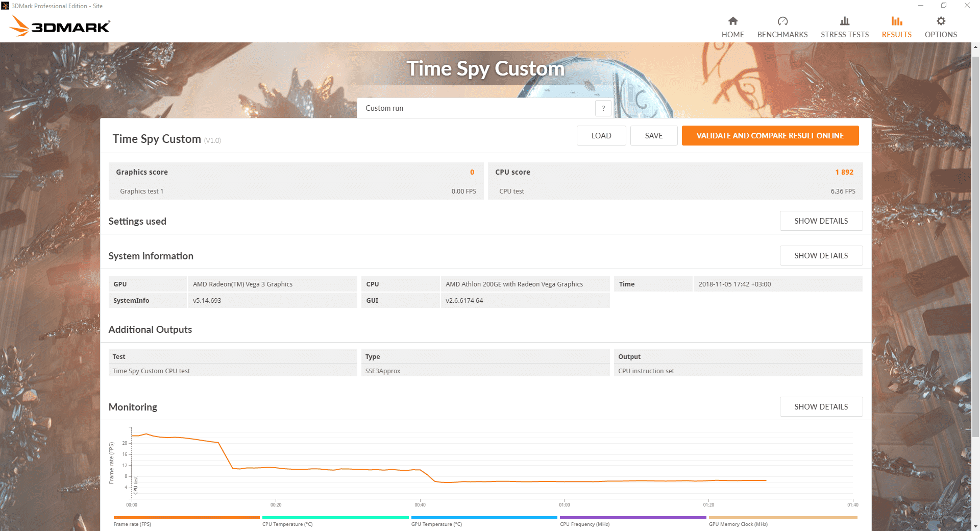Open Options via the gear icon

940,21
